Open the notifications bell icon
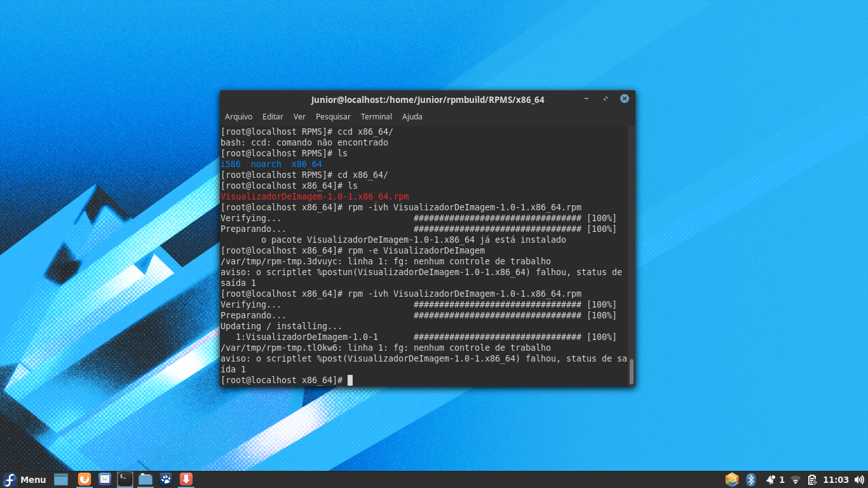The width and height of the screenshot is (868, 488). click(771, 480)
